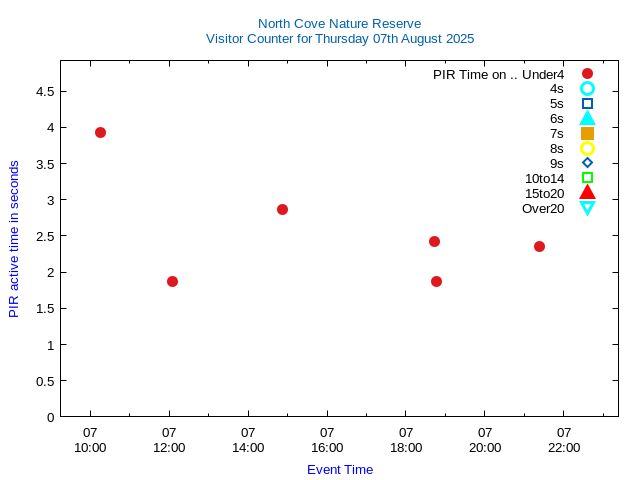Image resolution: width=640 pixels, height=480 pixels.
Task: Select the green 10to14 legend square
Action: (587, 178)
